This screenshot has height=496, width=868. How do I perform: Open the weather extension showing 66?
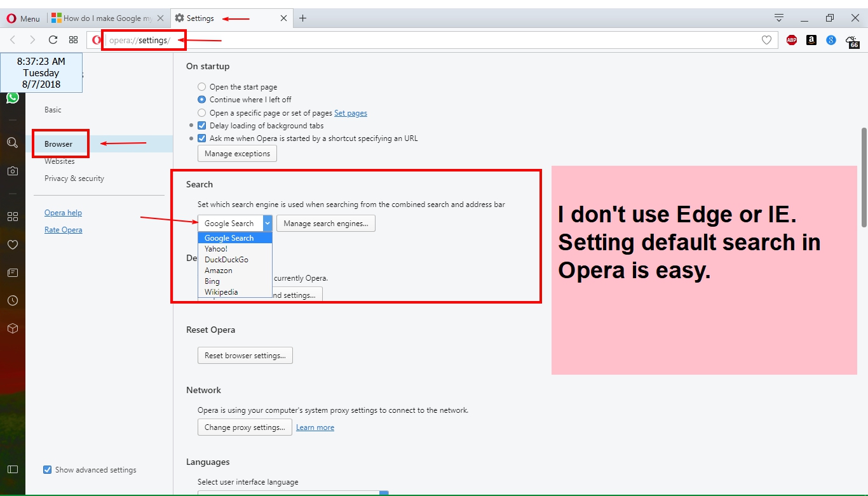853,42
